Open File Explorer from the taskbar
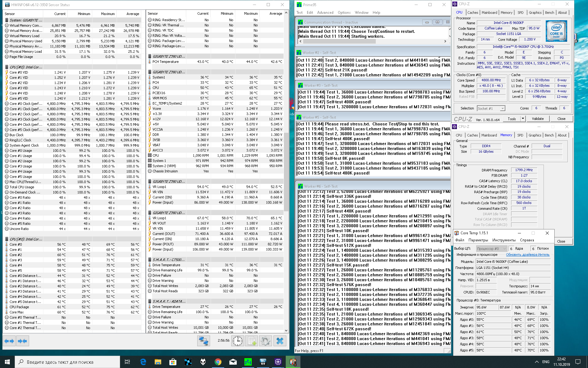Screen dimensions: 588x368 click(x=158, y=362)
